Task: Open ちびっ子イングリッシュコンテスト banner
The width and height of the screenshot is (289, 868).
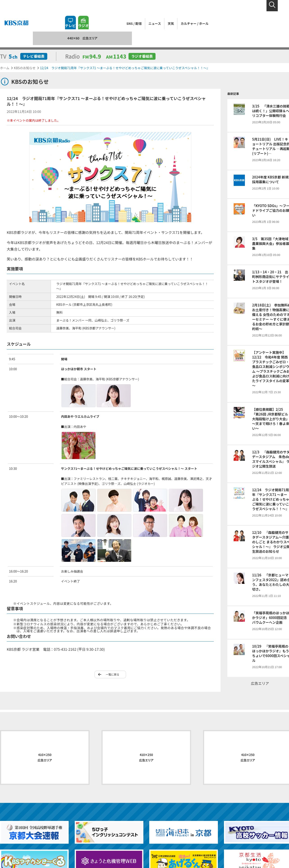Action: 109,832
